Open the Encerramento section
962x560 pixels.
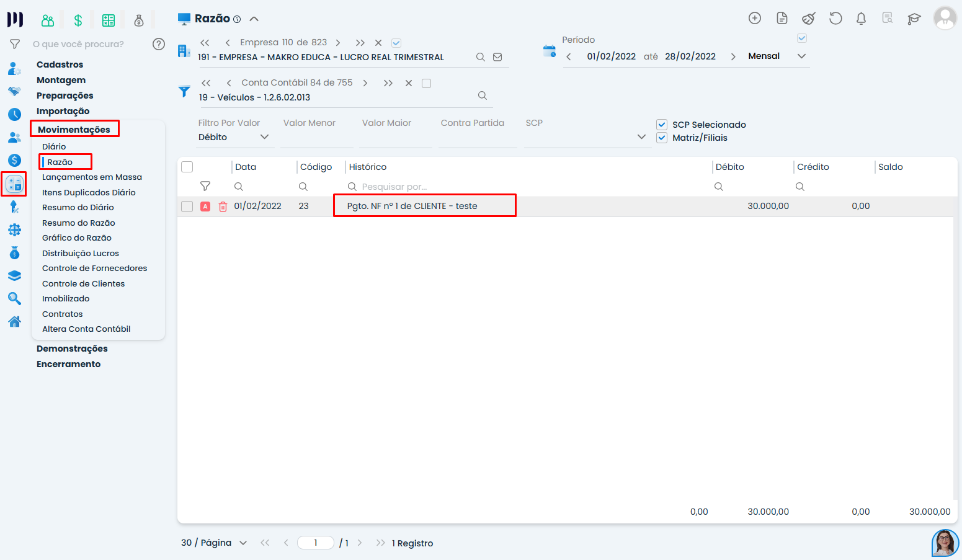tap(68, 364)
